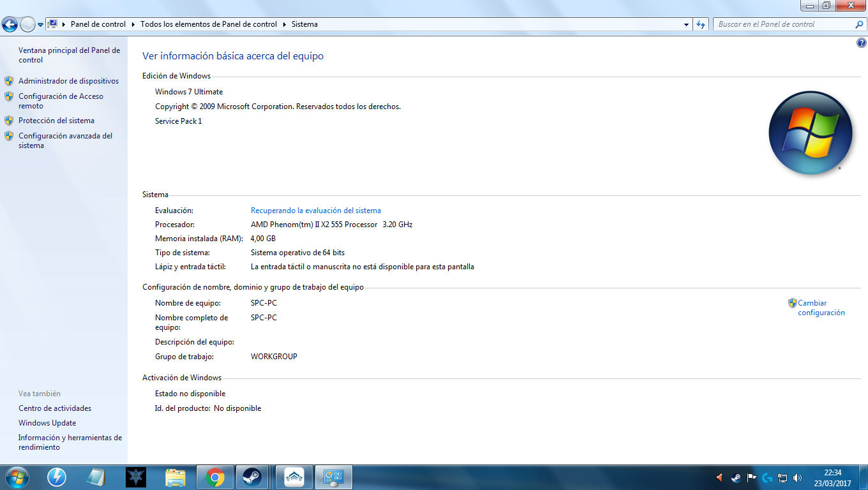
Task: Click the computer icon in address bar
Action: click(53, 24)
